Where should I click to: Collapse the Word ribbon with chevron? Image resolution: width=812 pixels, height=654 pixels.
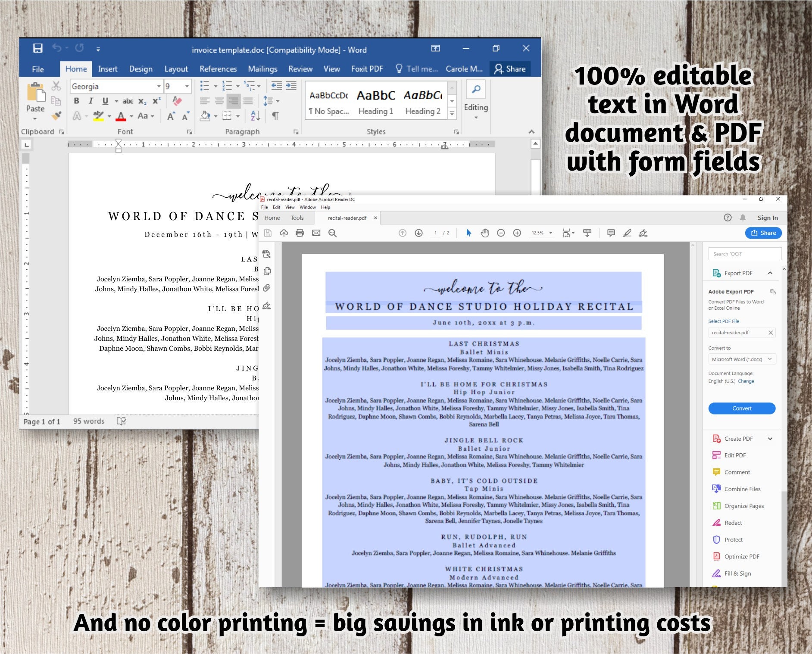point(532,132)
